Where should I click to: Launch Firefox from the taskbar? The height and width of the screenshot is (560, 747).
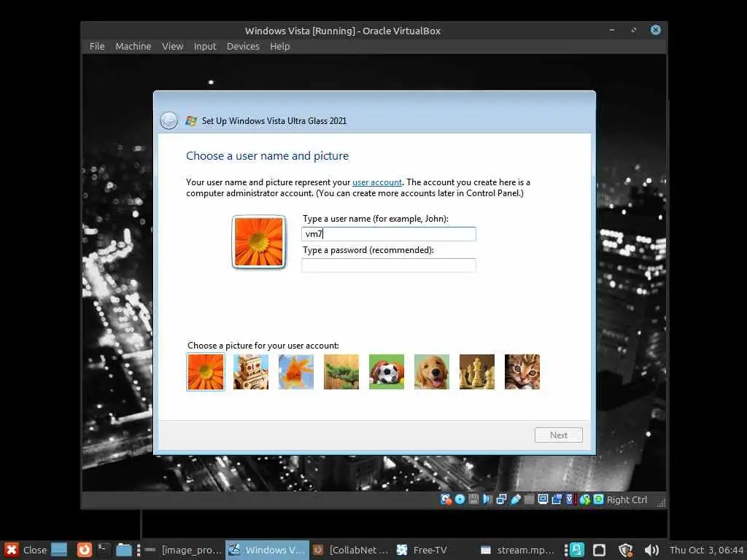85,550
